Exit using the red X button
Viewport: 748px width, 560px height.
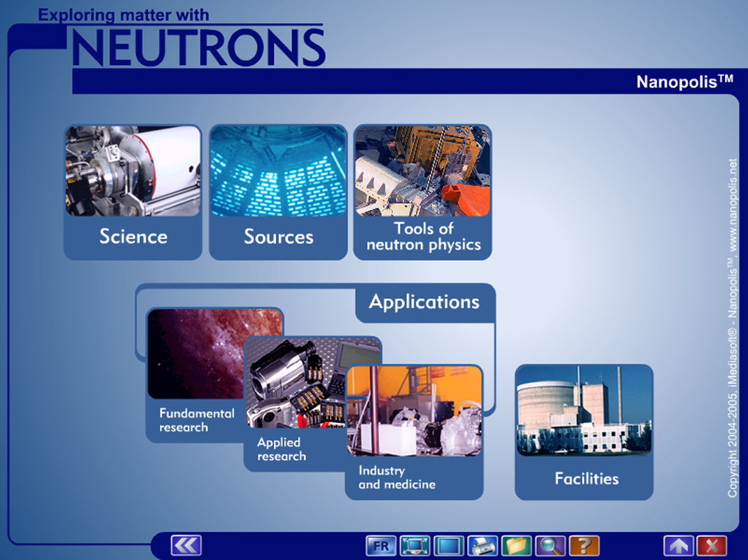[712, 545]
